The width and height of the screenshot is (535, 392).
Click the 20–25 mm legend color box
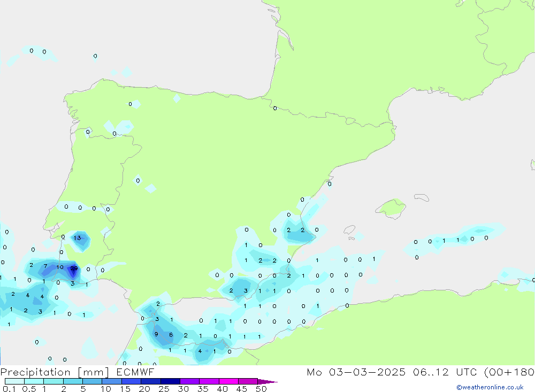pyautogui.click(x=151, y=381)
